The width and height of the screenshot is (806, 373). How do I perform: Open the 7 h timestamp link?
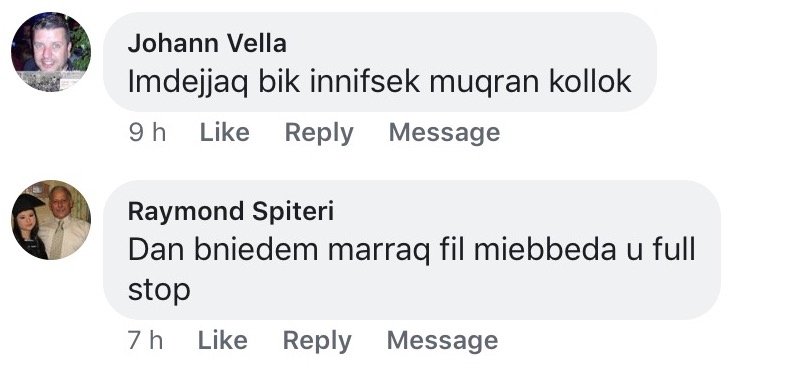(x=145, y=340)
